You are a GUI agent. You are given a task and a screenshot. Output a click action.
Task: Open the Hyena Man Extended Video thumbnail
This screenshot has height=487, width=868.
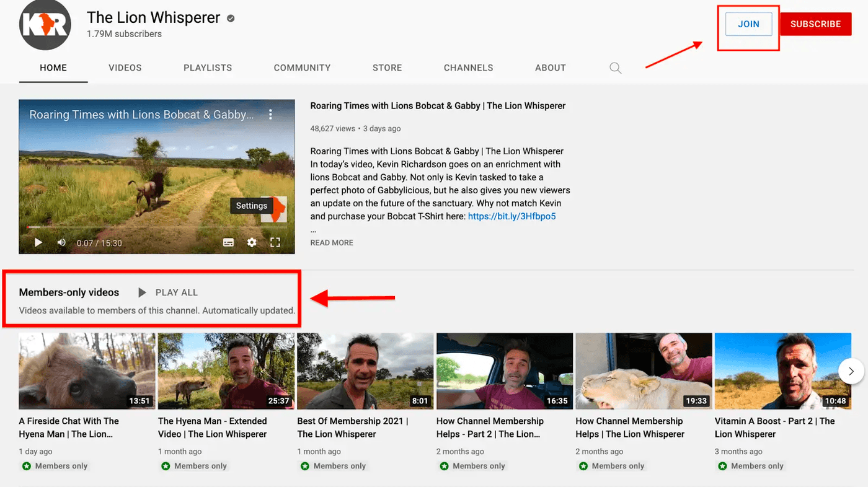click(x=226, y=371)
